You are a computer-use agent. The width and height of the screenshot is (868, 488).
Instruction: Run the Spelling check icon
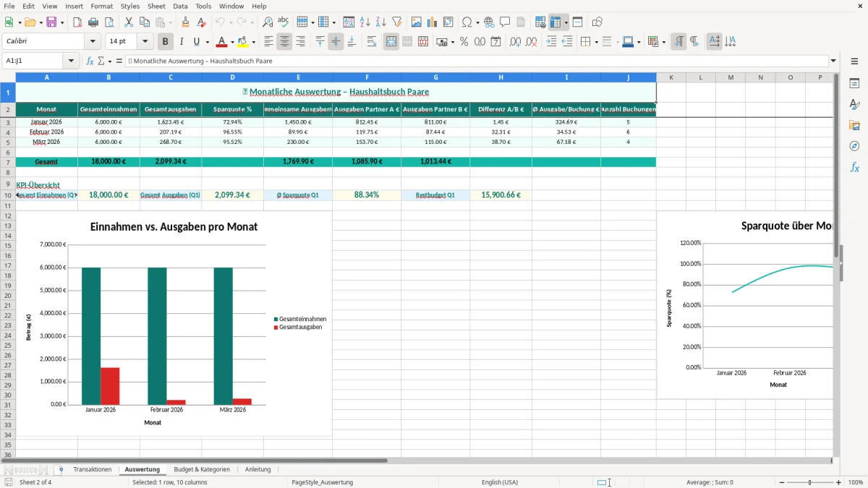click(x=284, y=22)
